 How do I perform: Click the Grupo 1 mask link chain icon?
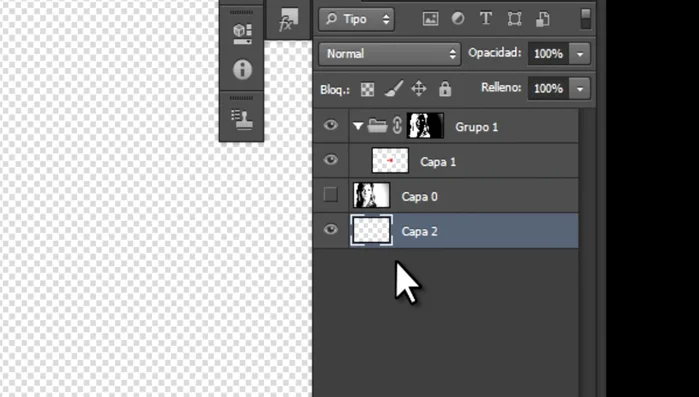tap(397, 126)
